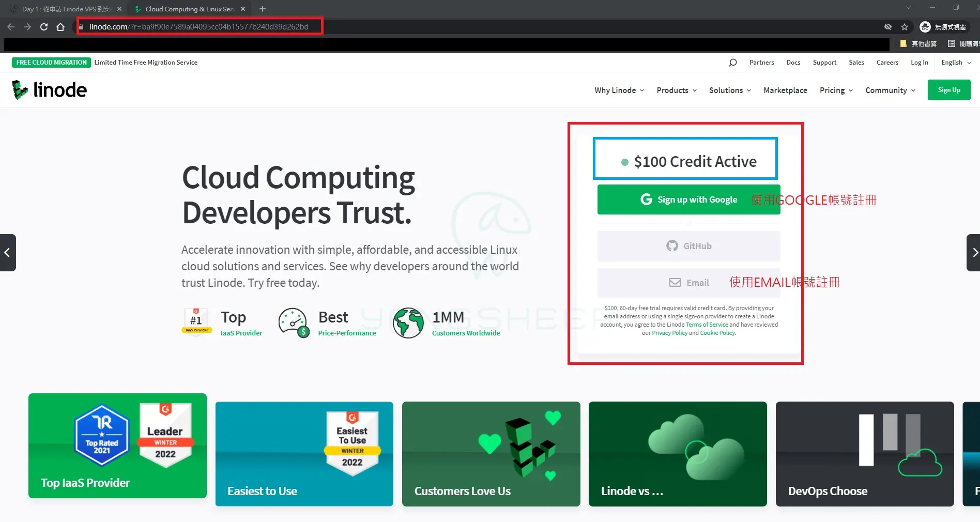Click the address bar lock icon
Image resolution: width=980 pixels, height=522 pixels.
pos(81,27)
